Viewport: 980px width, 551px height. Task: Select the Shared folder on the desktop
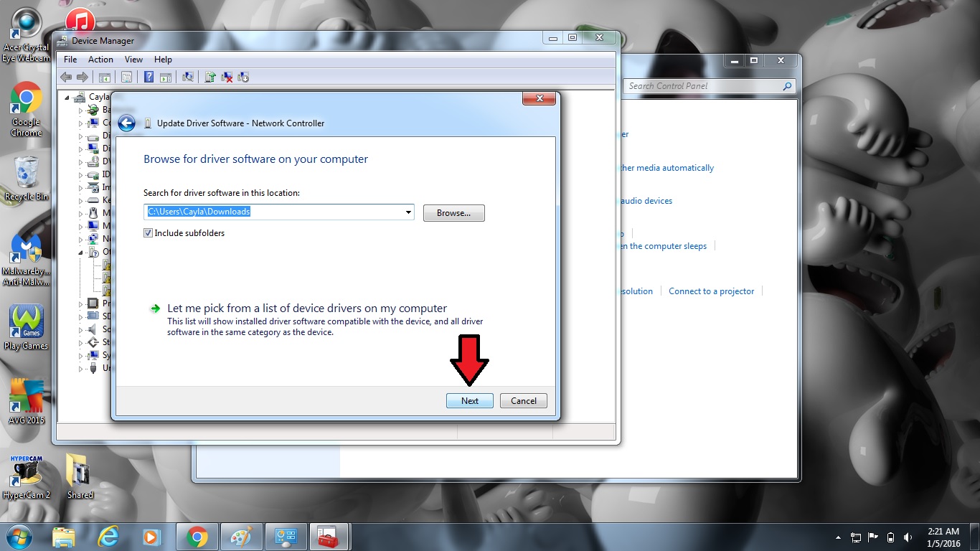coord(80,476)
